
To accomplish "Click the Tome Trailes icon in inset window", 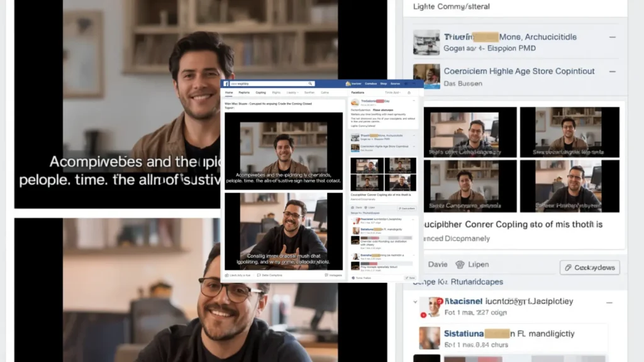I will click(353, 278).
